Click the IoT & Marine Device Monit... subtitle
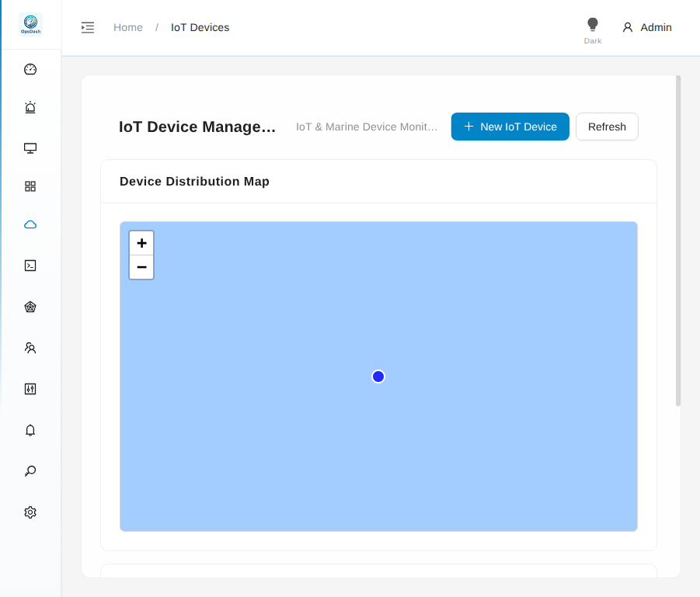The image size is (700, 597). [367, 127]
